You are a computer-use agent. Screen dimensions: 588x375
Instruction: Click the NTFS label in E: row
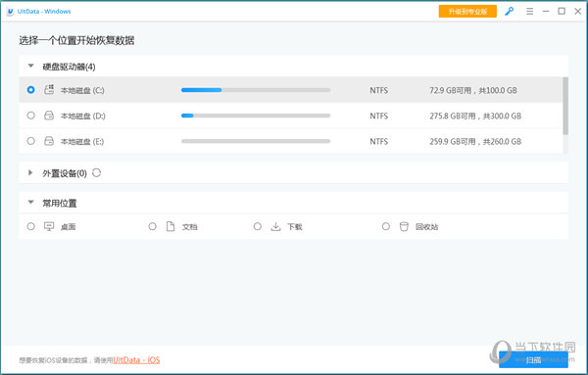(x=378, y=141)
